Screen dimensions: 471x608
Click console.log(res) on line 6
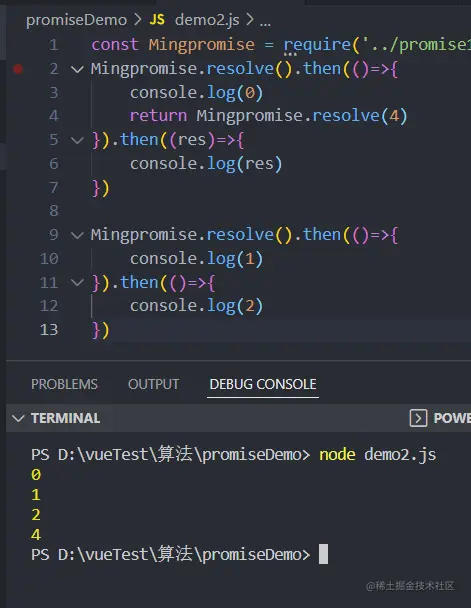(206, 164)
